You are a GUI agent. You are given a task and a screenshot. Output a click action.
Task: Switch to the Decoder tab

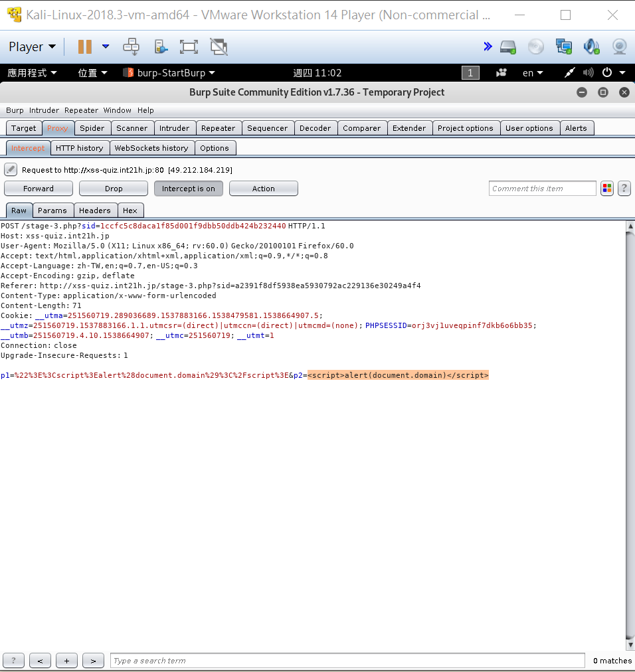pyautogui.click(x=315, y=128)
